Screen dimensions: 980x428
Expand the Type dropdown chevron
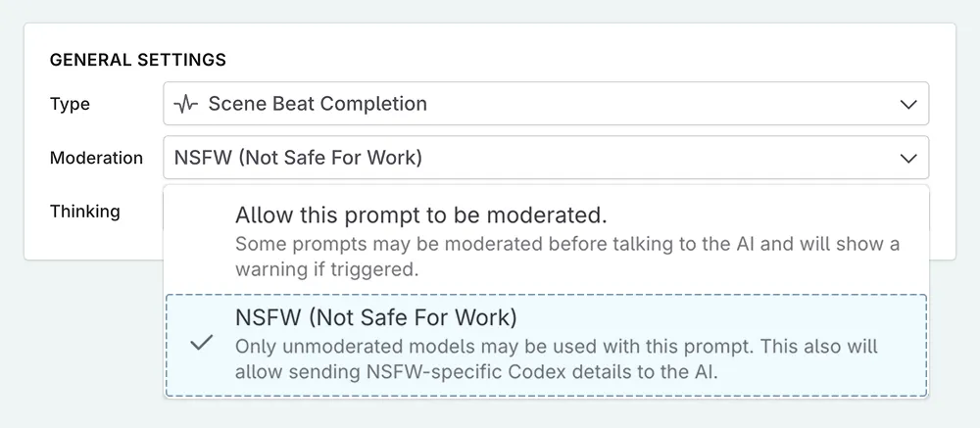(908, 104)
